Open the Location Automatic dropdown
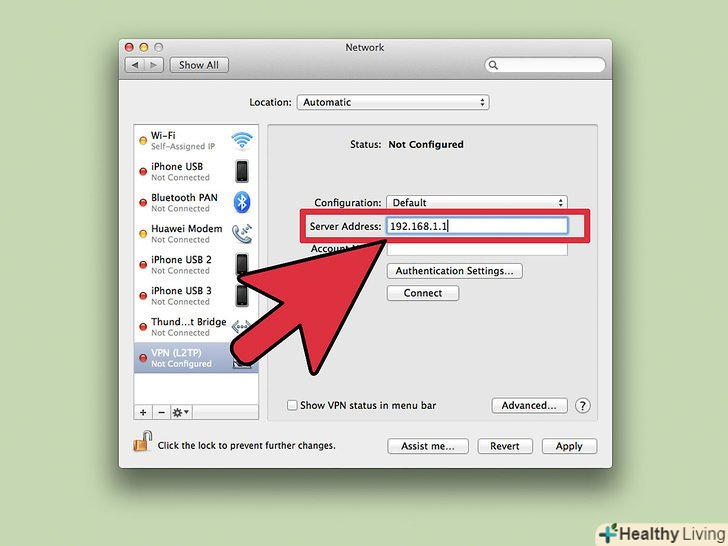The image size is (728, 546). [x=393, y=102]
